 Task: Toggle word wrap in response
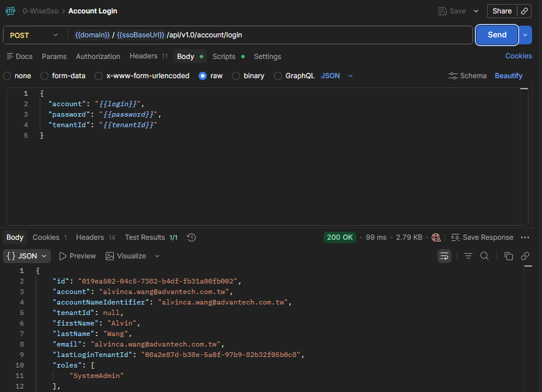444,256
